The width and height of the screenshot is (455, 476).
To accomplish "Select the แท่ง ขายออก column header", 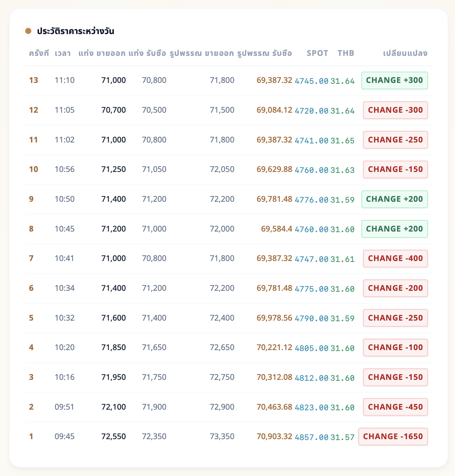I will pyautogui.click(x=102, y=53).
